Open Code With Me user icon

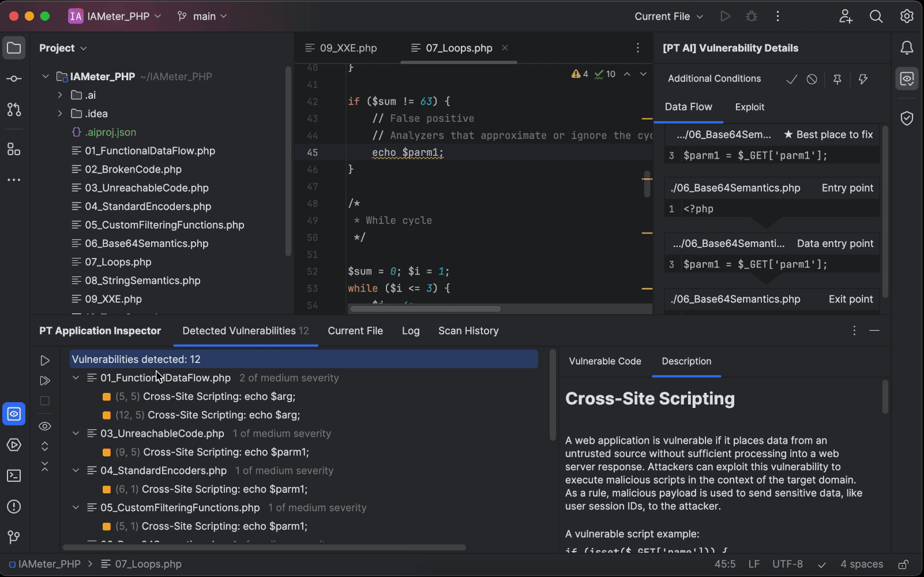(x=846, y=16)
